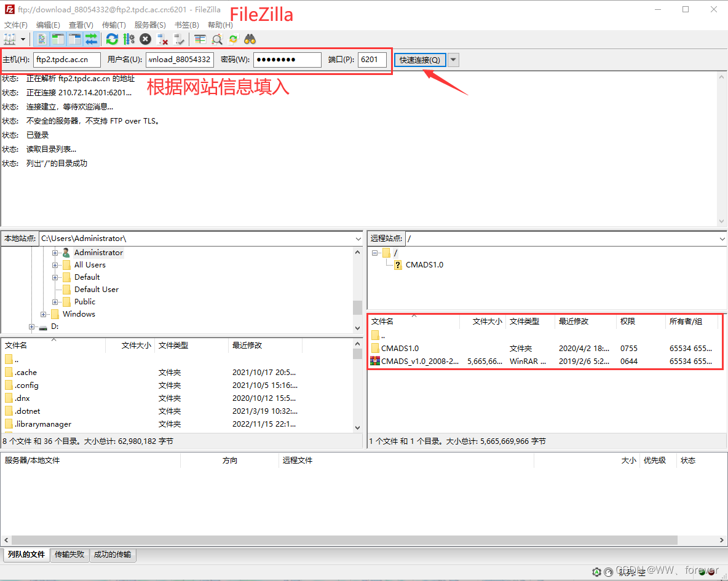Viewport: 728px width, 581px height.
Task: Switch to 传输失败 tab
Action: (69, 555)
